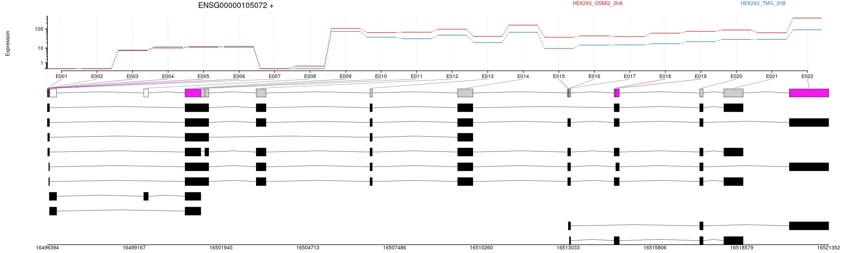868x253 pixels.
Task: Select exon label E013
Action: click(488, 76)
